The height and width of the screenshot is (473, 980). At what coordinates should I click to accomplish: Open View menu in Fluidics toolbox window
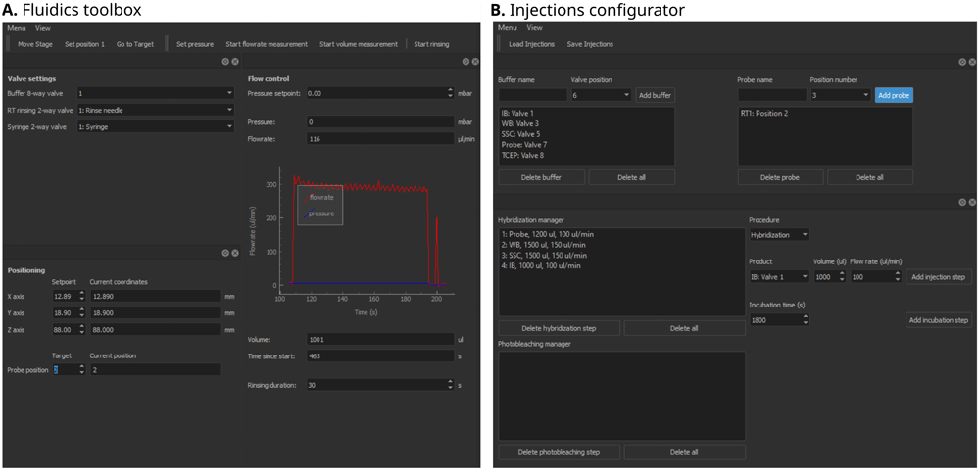[x=43, y=28]
